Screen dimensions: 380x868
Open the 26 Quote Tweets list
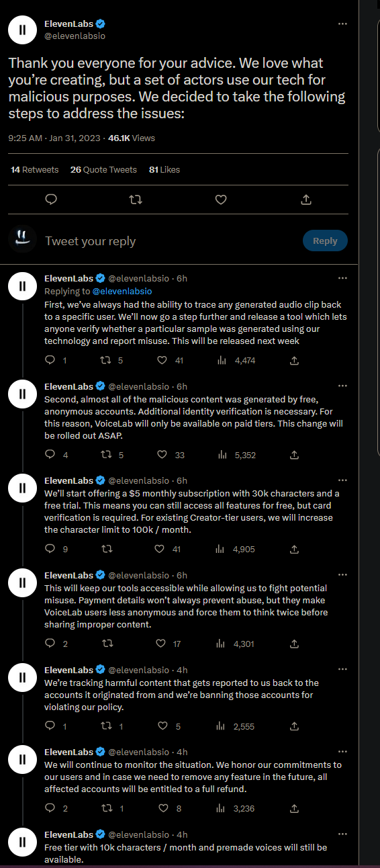click(x=103, y=170)
